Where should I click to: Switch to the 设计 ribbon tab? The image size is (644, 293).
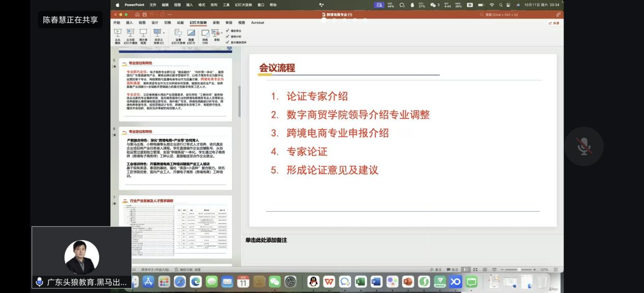pyautogui.click(x=155, y=23)
